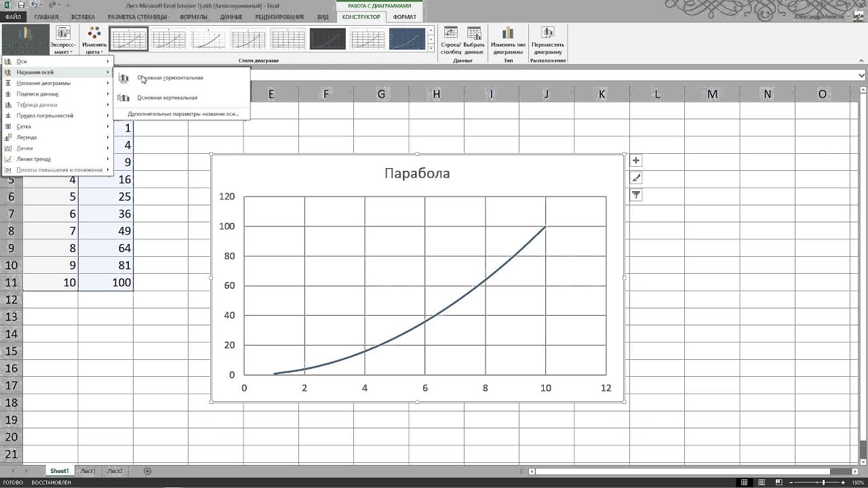Switch to РЕЦЕНЗИРОВАНИЕ ribbon tab
This screenshot has width=868, height=488.
[281, 16]
